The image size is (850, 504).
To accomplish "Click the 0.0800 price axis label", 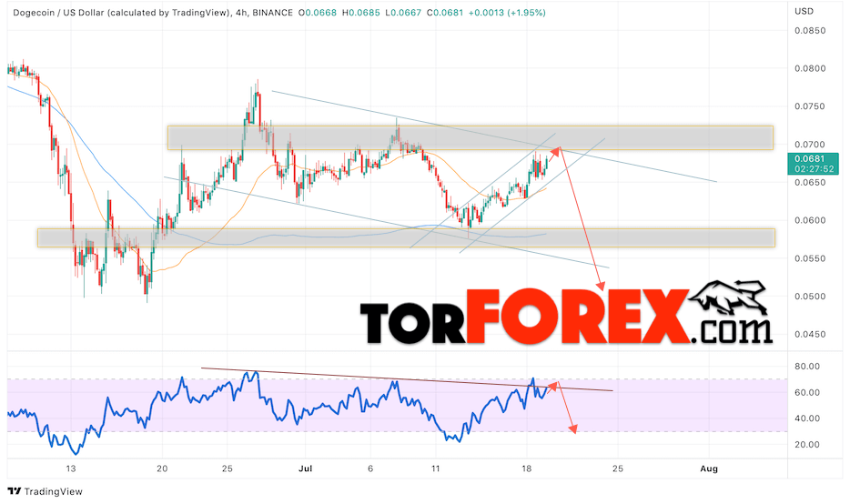I will click(x=810, y=69).
